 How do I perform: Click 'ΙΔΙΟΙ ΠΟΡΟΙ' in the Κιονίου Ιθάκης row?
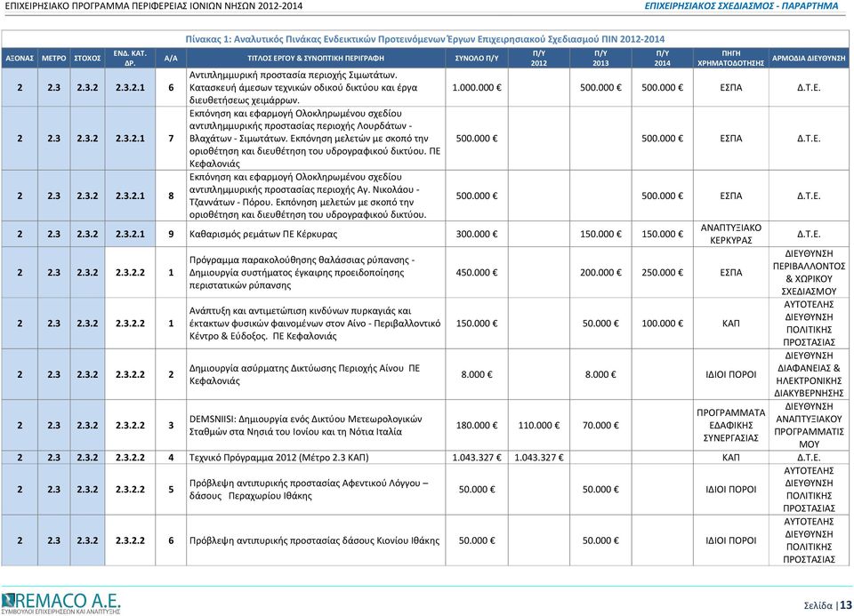[x=731, y=540]
